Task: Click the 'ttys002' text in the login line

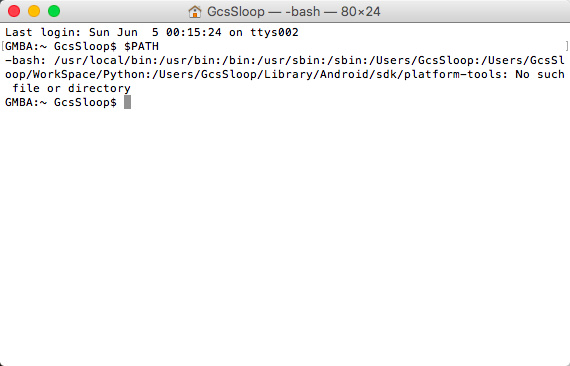Action: (x=274, y=32)
